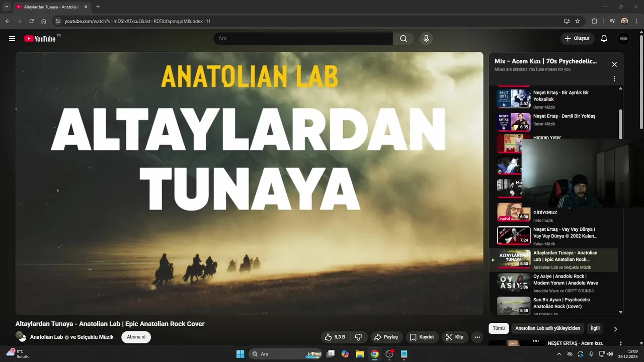This screenshot has width=644, height=362.
Task: Open Chrome extensions puzzle icon
Action: [595, 21]
